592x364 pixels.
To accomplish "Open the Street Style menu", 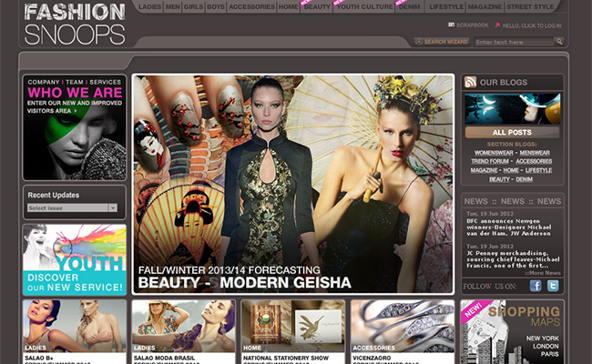I will click(530, 6).
